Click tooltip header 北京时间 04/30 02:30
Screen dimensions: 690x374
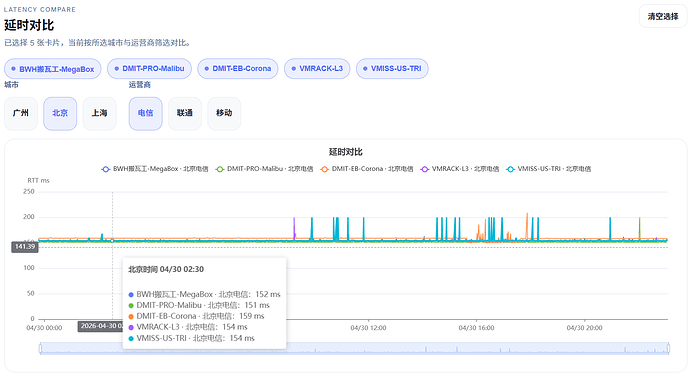point(166,269)
